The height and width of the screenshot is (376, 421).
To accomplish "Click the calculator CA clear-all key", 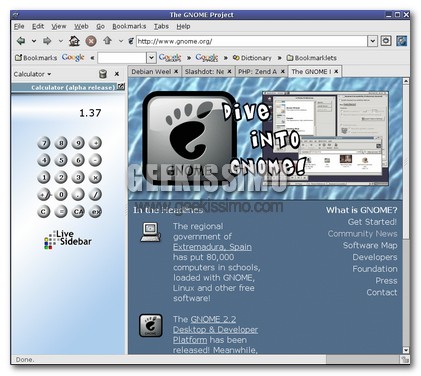I will pos(78,211).
